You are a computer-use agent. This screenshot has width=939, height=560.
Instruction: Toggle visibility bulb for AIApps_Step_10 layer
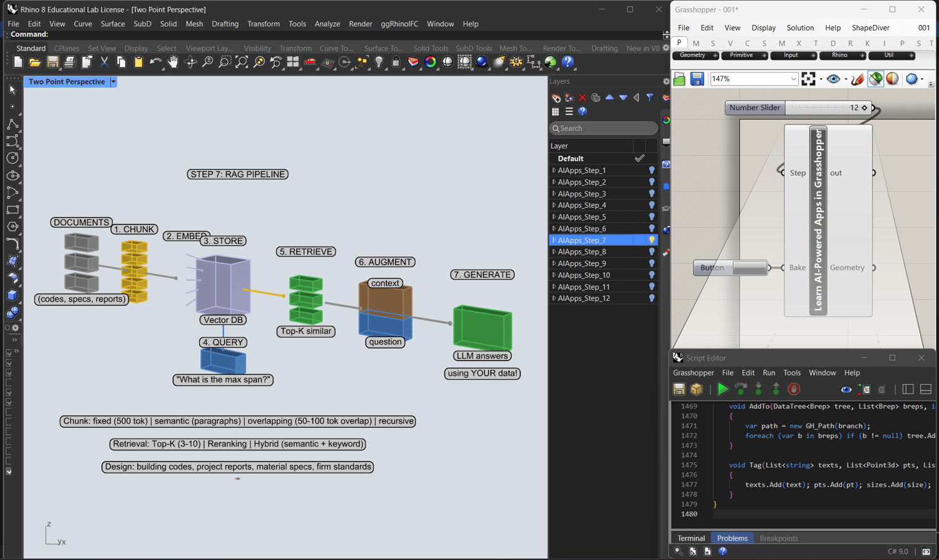(x=652, y=275)
